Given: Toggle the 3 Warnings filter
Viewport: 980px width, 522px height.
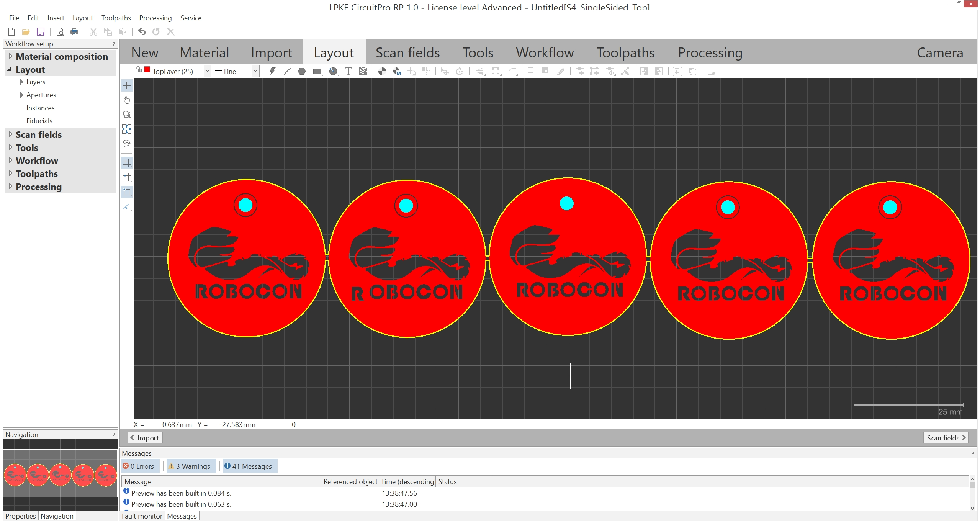Looking at the screenshot, I should coord(191,466).
